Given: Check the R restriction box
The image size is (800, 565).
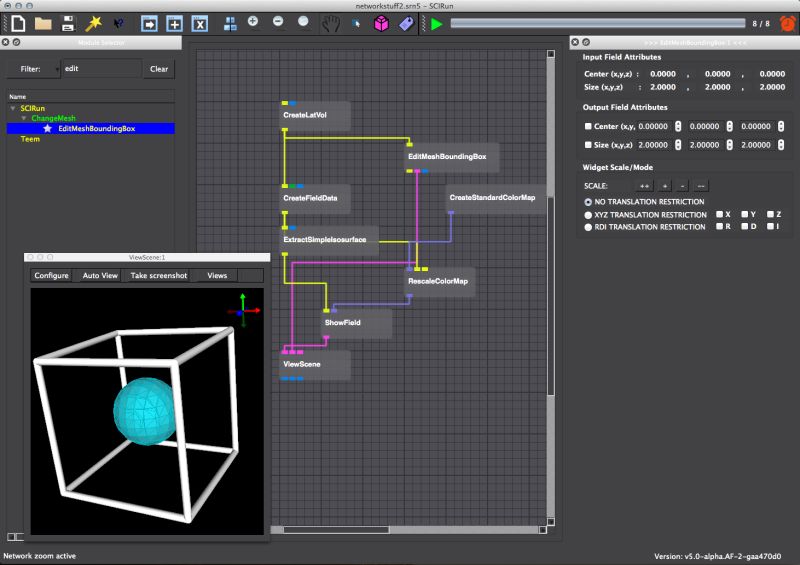Looking at the screenshot, I should pos(719,227).
